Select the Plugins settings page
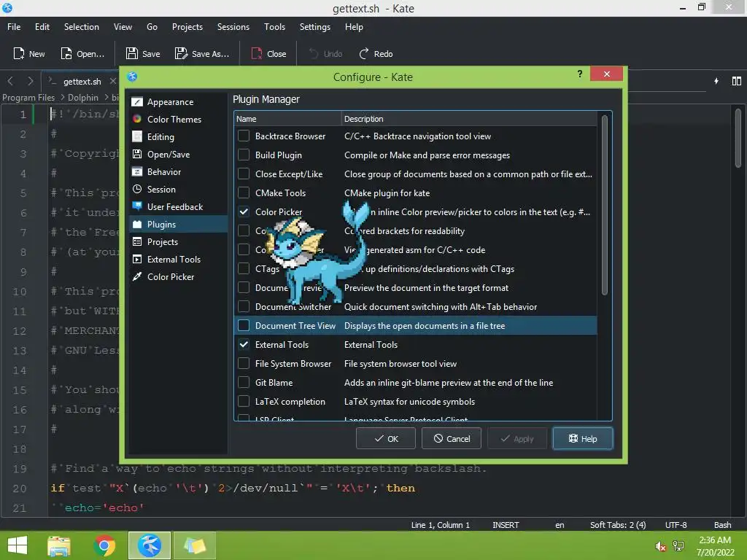 178,225
